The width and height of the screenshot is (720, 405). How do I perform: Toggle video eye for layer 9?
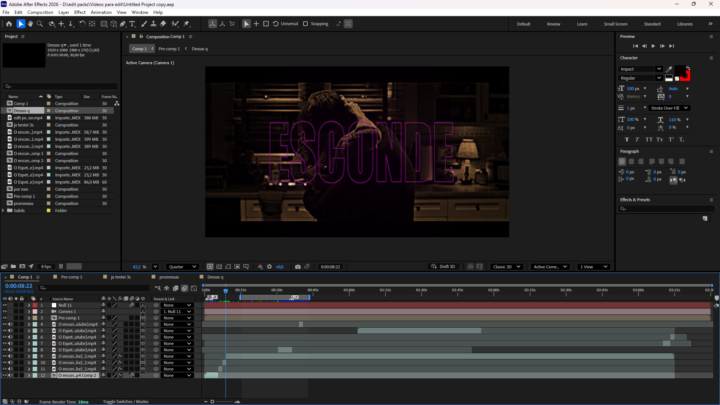click(5, 356)
